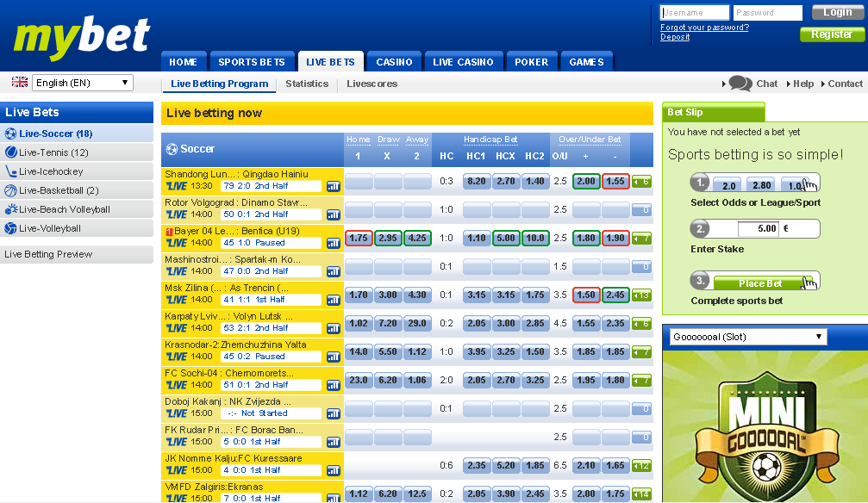
Task: Select over odds 2.00 for Shandong match
Action: point(586,182)
